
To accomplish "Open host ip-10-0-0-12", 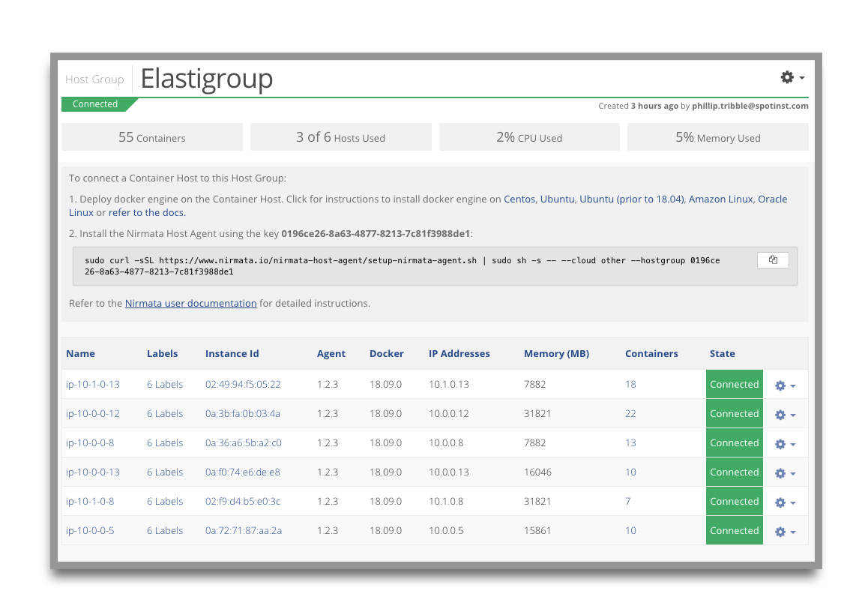I will point(93,413).
